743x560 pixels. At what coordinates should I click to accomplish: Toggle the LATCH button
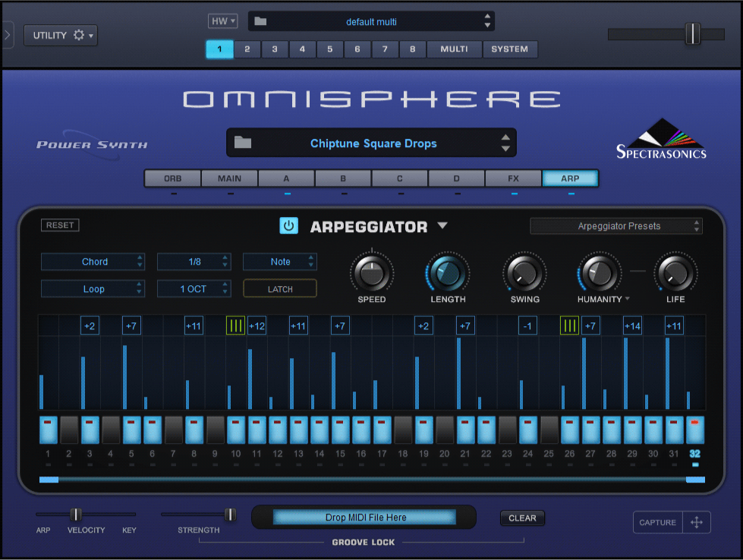tap(280, 288)
